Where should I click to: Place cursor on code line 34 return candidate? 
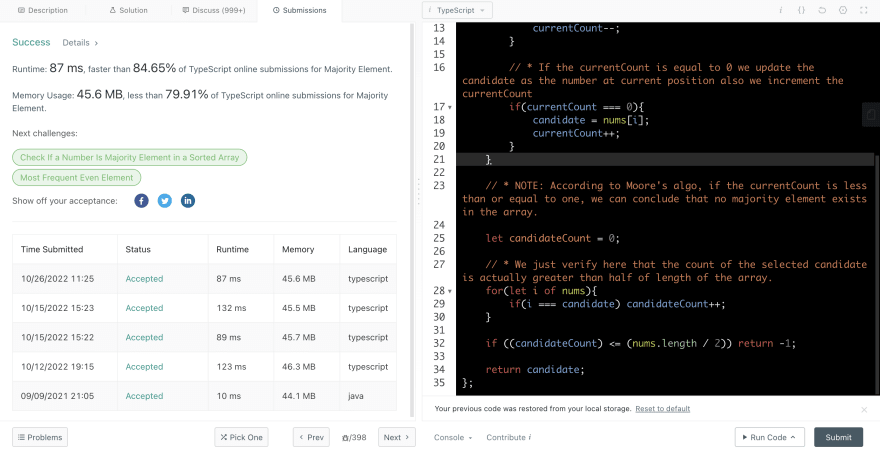[x=535, y=369]
